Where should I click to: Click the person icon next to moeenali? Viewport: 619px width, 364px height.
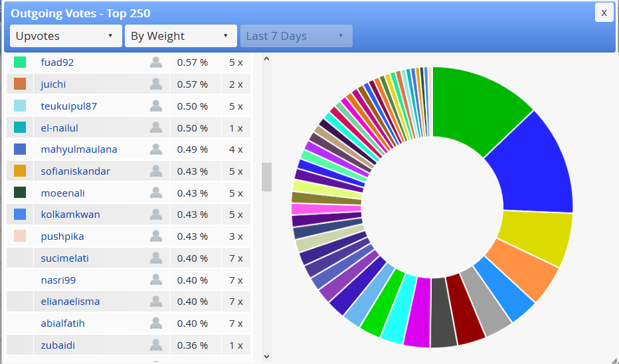tap(156, 193)
